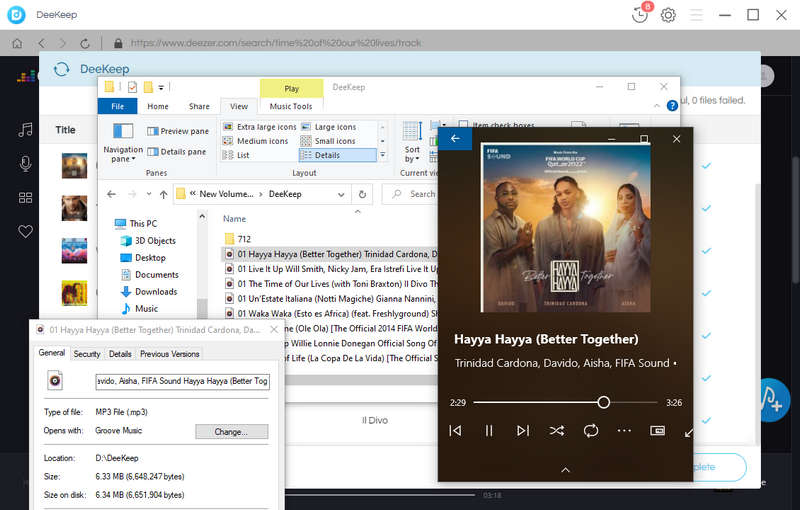Edit the file name field in properties
800x510 pixels.
(182, 381)
